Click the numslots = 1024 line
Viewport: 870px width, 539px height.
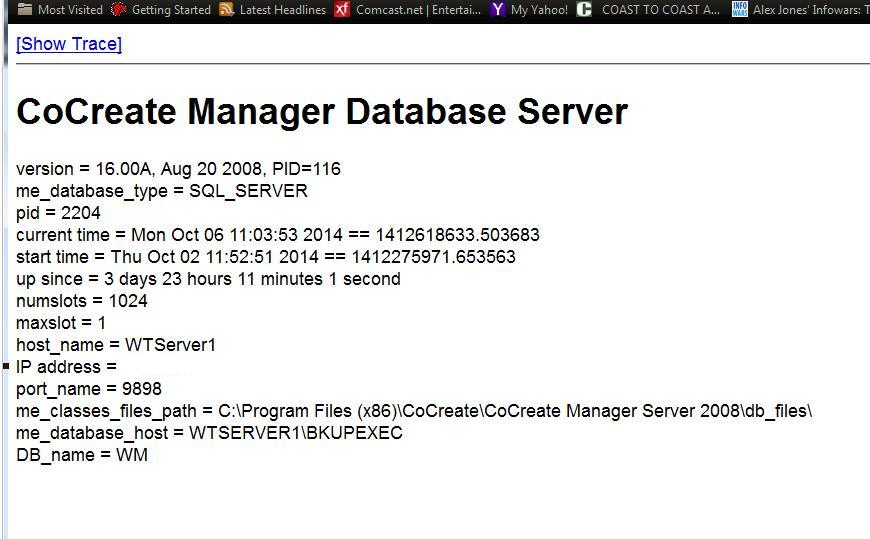coord(82,301)
